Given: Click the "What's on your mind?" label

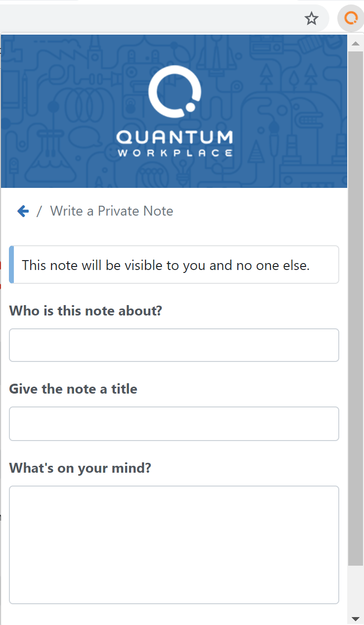Looking at the screenshot, I should [x=80, y=468].
